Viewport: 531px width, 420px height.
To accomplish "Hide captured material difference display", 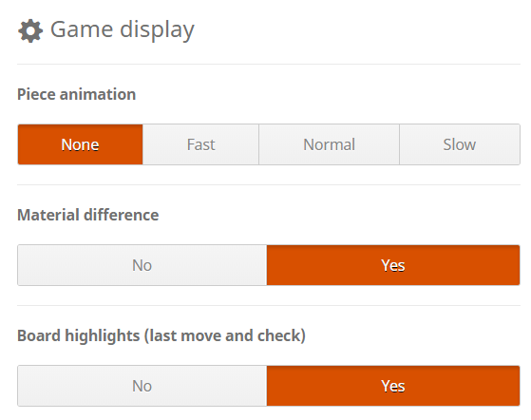I will [x=142, y=265].
